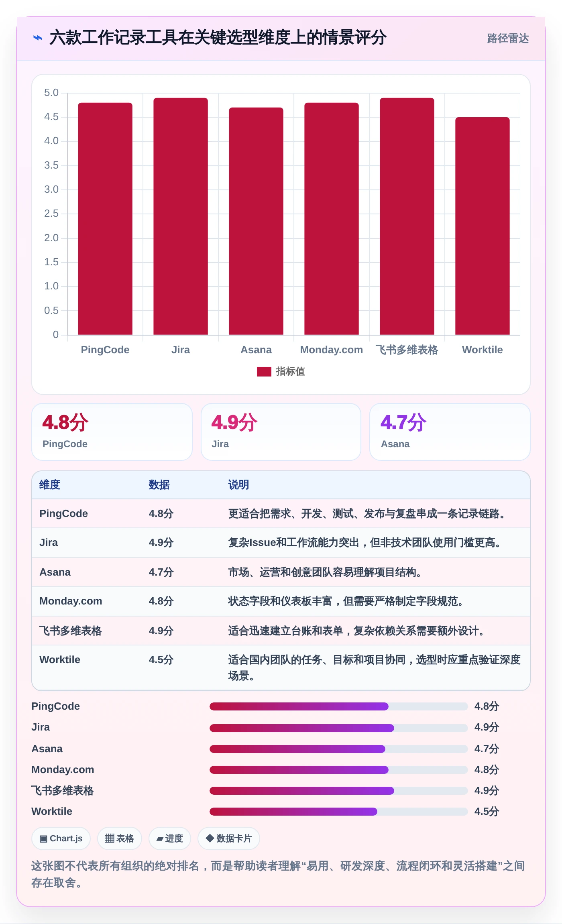Click the Chart.js tag chip
Image resolution: width=562 pixels, height=924 pixels.
(x=61, y=839)
